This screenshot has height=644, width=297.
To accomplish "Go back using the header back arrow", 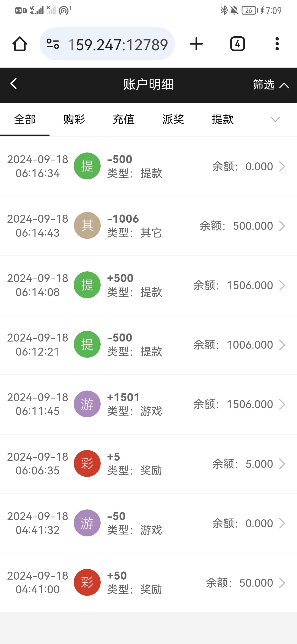I will click(x=14, y=84).
